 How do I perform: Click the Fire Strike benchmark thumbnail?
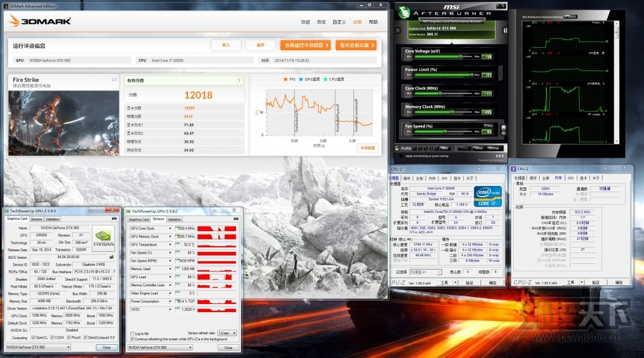64,123
